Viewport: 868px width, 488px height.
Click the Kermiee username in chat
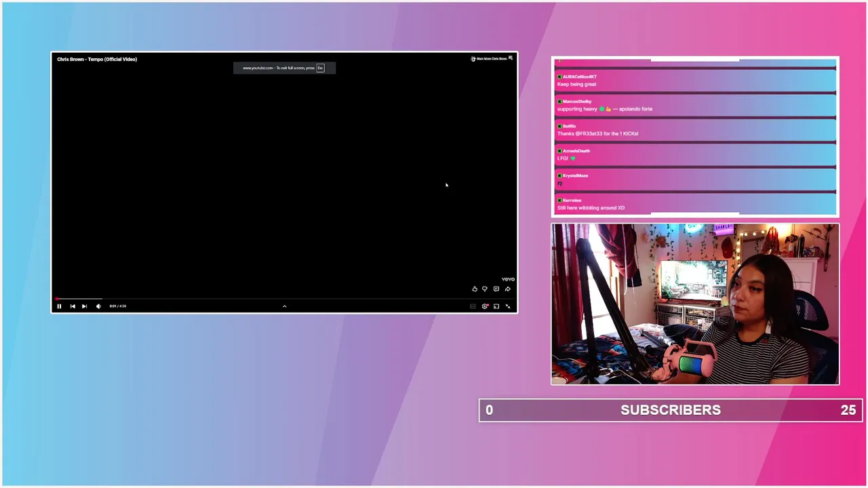(572, 201)
